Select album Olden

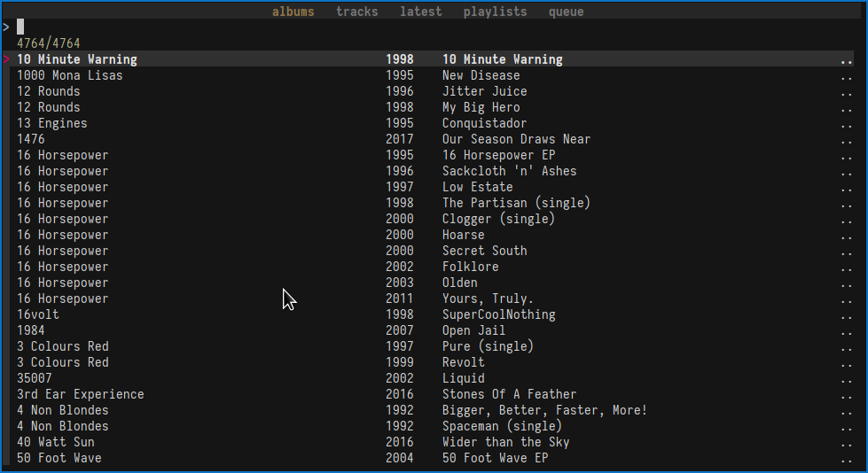click(x=459, y=283)
